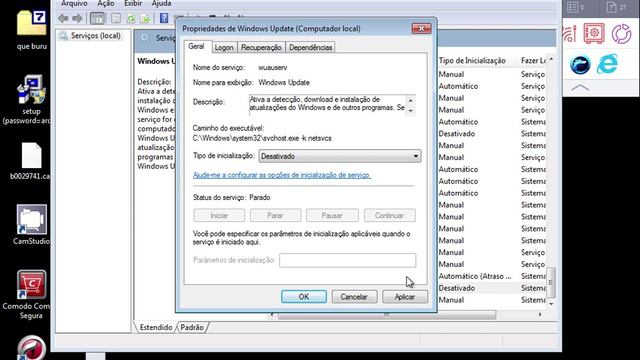640x360 pixels.
Task: Click the unknown files counter widget icon
Action: point(617,7)
